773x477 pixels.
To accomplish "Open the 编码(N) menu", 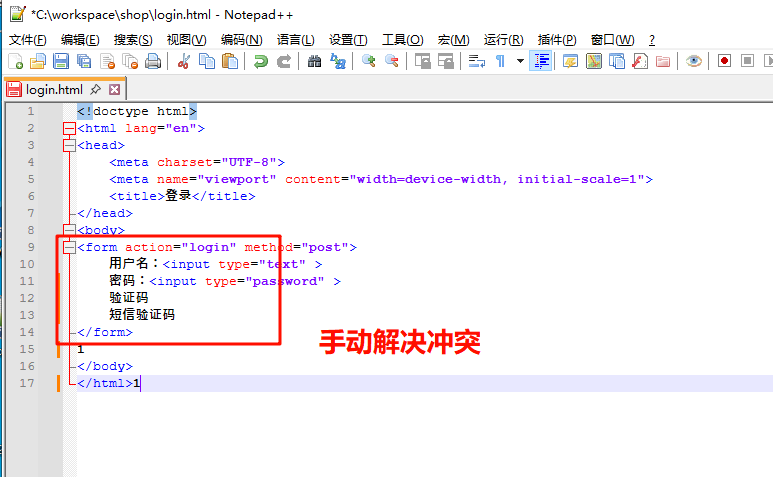I will [x=242, y=40].
